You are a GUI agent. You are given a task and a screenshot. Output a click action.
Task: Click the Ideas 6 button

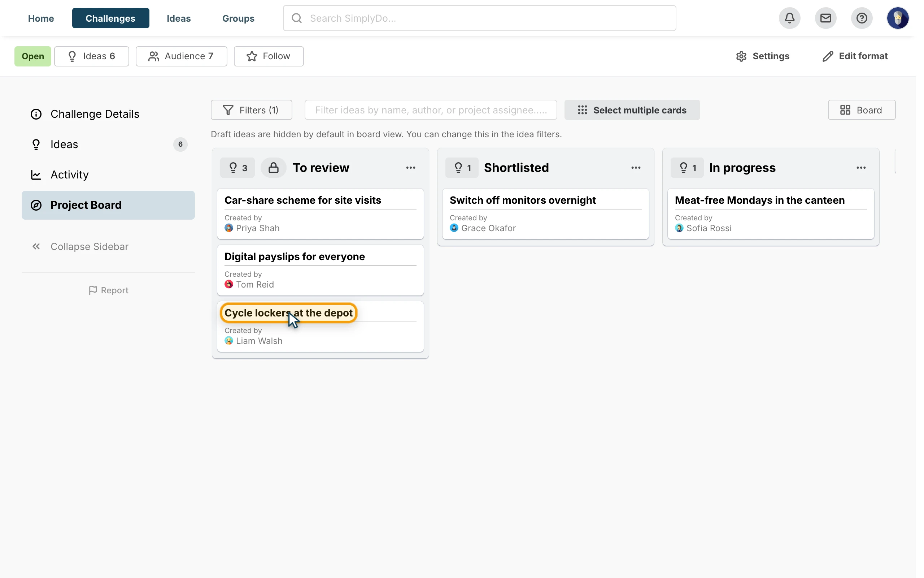(x=92, y=56)
